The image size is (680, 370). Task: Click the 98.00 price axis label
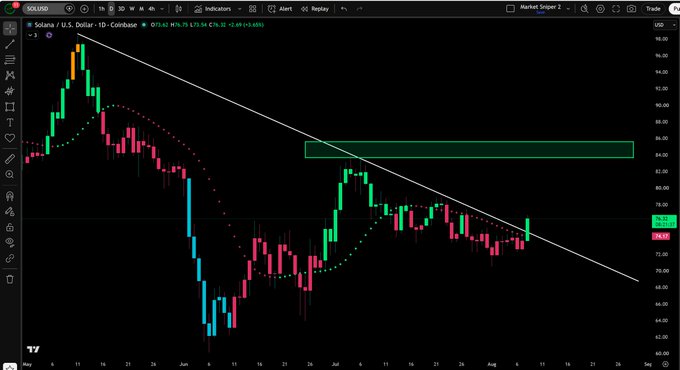[x=661, y=39]
